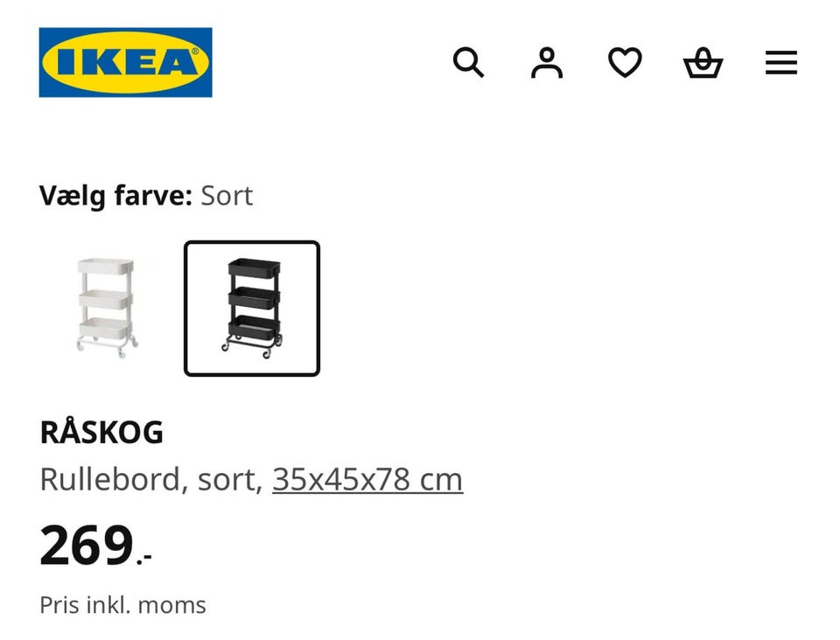This screenshot has width=840, height=640.
Task: Click the "Pris inkl. moms" note
Action: [x=122, y=605]
